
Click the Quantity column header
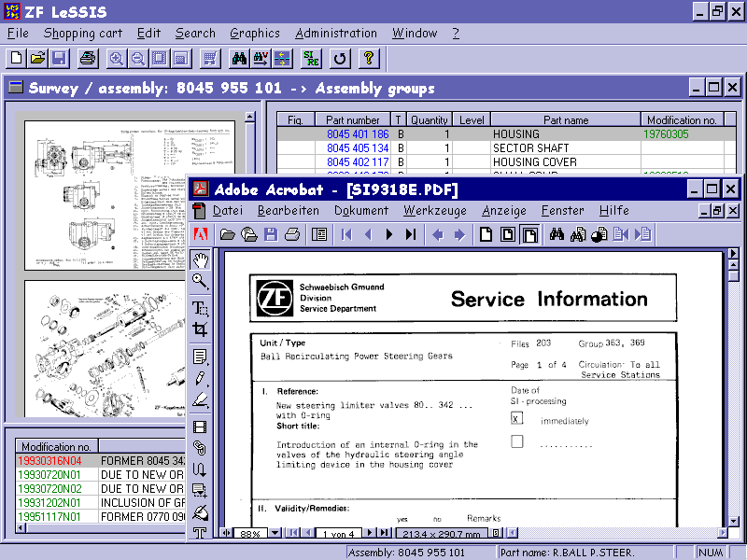click(429, 120)
